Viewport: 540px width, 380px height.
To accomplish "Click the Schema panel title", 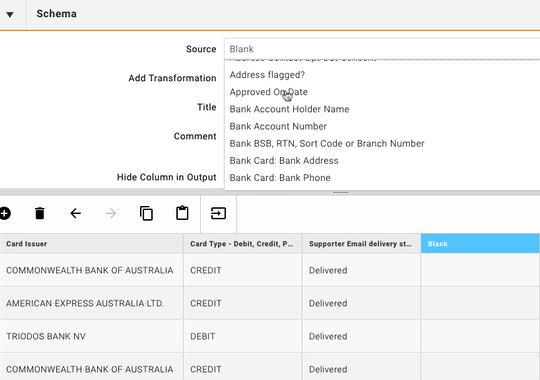I will click(56, 14).
